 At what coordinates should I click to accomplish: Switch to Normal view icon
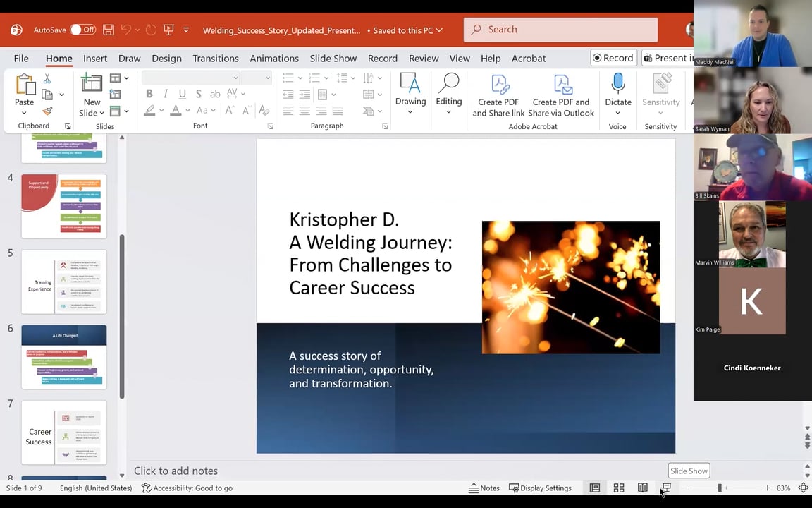click(x=595, y=488)
